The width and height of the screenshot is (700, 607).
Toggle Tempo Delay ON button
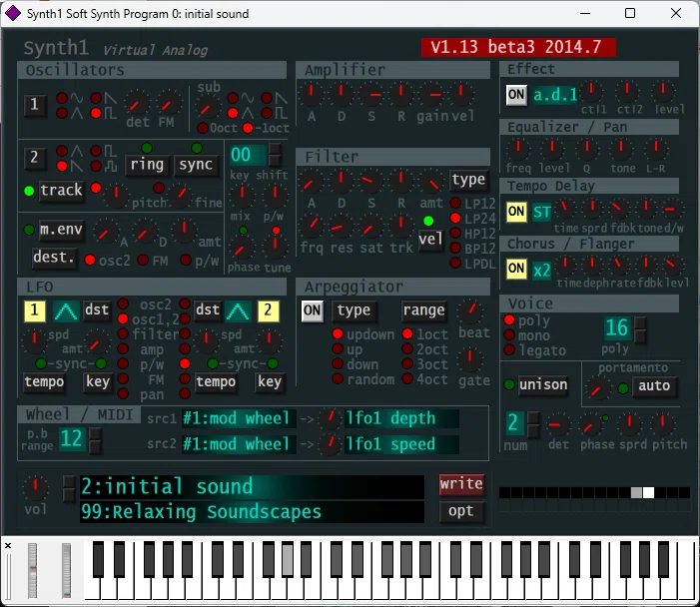516,211
